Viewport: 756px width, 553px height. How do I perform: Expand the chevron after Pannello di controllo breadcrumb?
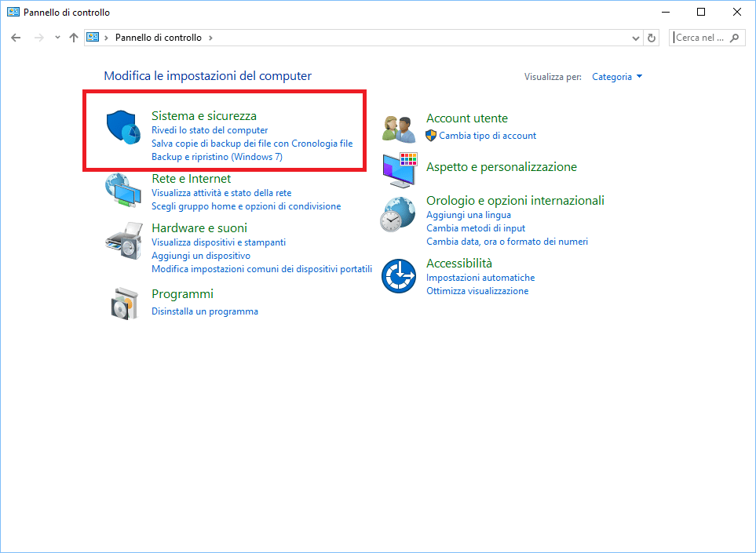(x=210, y=38)
